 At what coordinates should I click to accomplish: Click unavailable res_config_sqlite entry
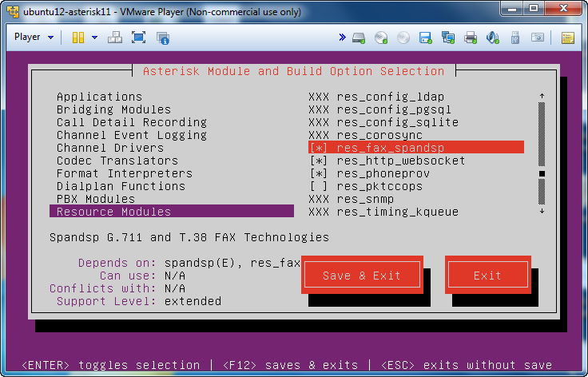[383, 122]
